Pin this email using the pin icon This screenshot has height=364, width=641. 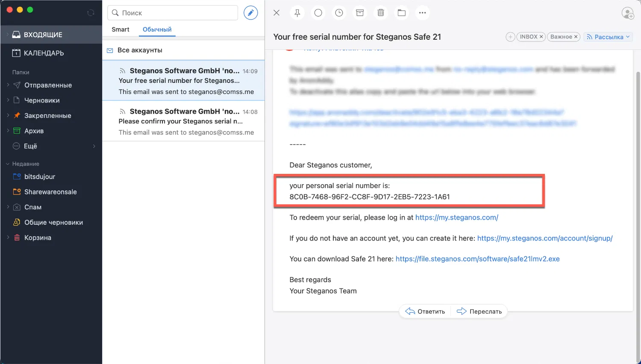click(297, 13)
